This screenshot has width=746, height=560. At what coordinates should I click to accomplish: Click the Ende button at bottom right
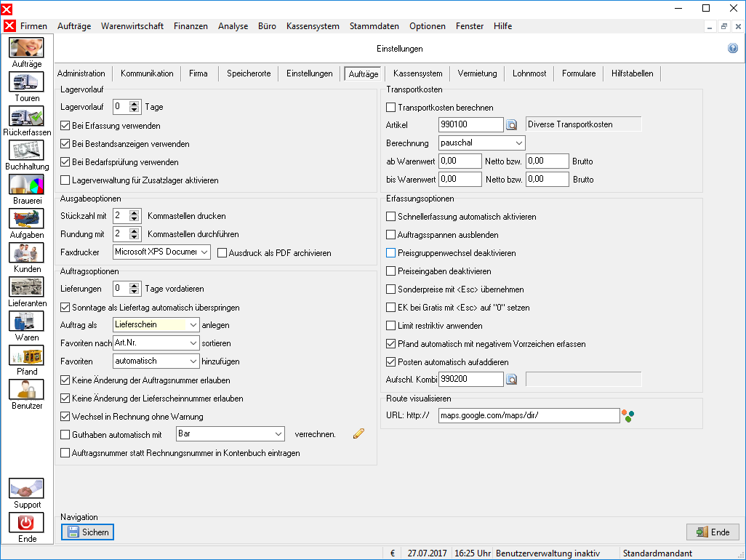(713, 532)
